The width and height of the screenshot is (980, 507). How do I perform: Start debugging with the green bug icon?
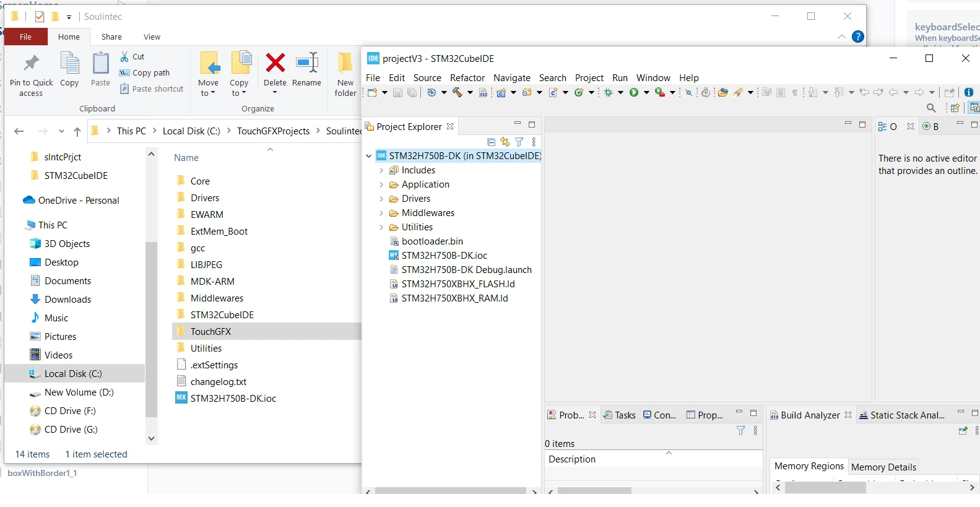[609, 92]
